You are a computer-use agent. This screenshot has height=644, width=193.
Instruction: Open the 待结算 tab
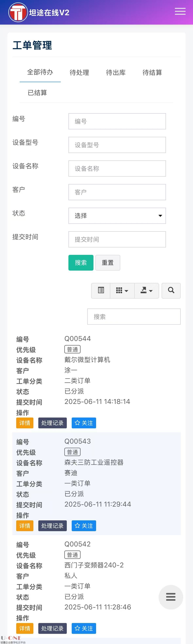pyautogui.click(x=152, y=72)
